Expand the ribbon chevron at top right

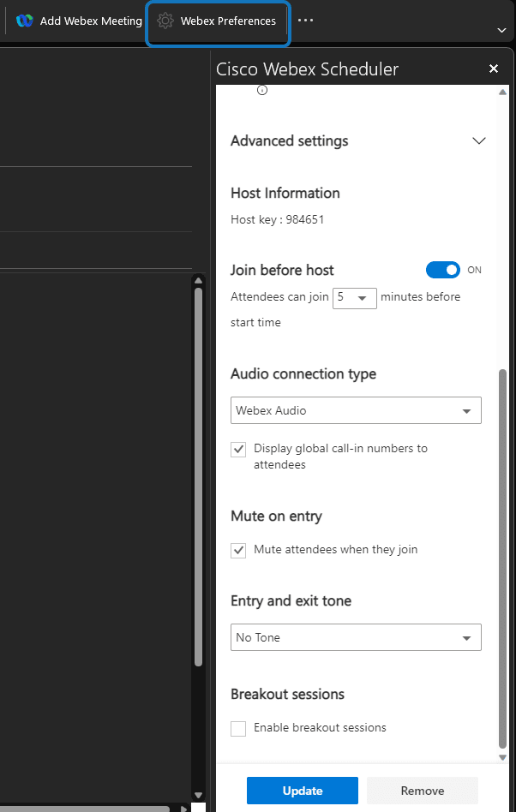(501, 30)
